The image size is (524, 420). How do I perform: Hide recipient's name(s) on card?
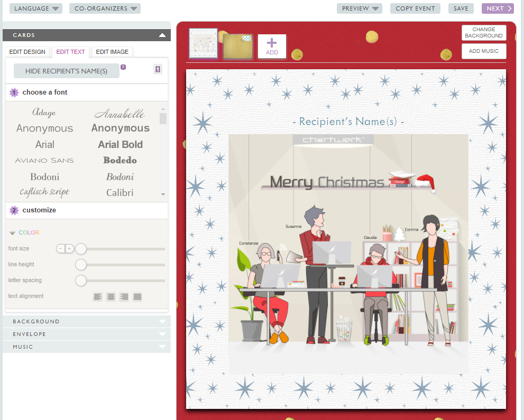(66, 71)
